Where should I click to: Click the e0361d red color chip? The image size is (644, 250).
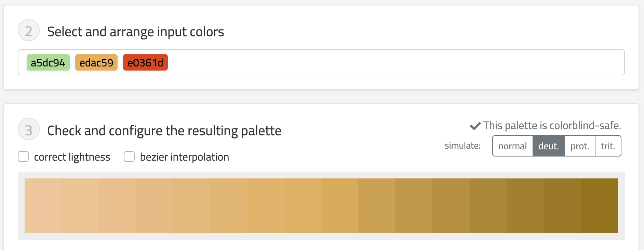click(x=145, y=63)
